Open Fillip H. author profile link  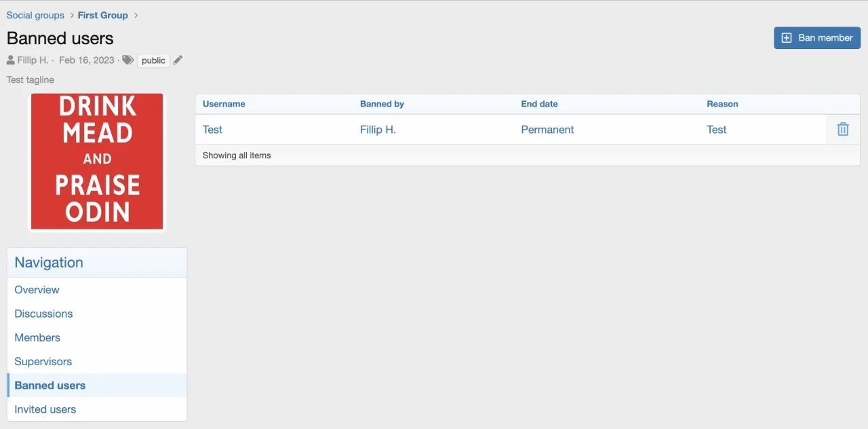tap(33, 60)
